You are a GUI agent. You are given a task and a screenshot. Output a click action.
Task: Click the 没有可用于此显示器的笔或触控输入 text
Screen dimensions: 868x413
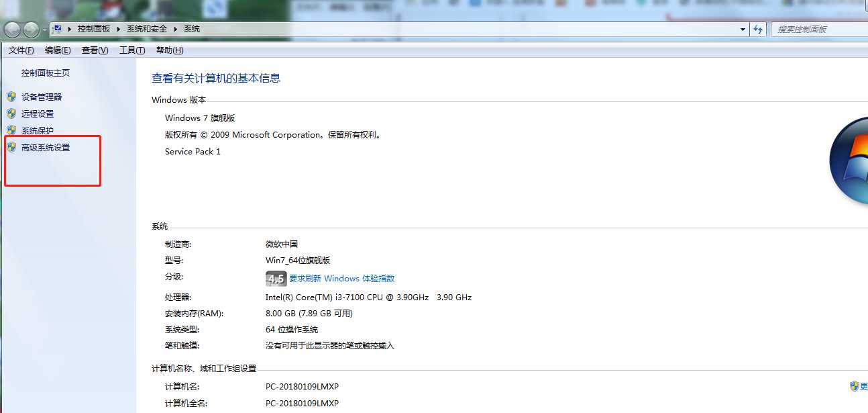point(330,346)
